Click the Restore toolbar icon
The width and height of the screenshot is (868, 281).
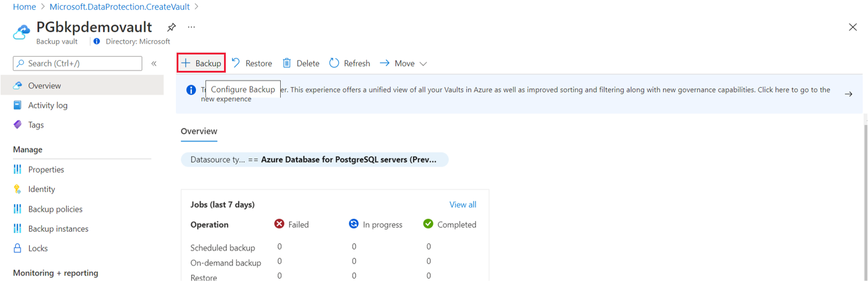coord(252,63)
